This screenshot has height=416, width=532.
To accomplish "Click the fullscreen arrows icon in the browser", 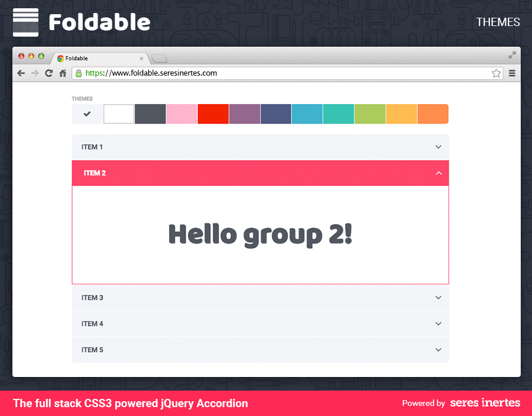I will [512, 56].
